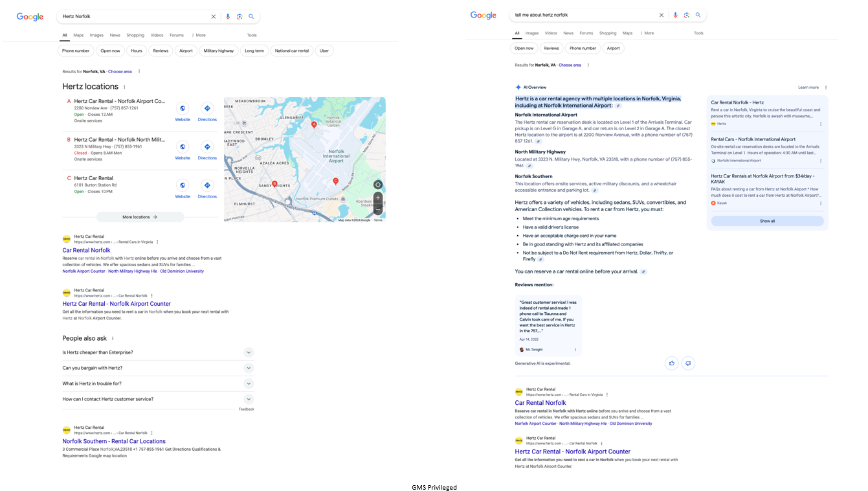868x491 pixels.
Task: Open the More dropdown after the Maps tab
Action: 647,33
